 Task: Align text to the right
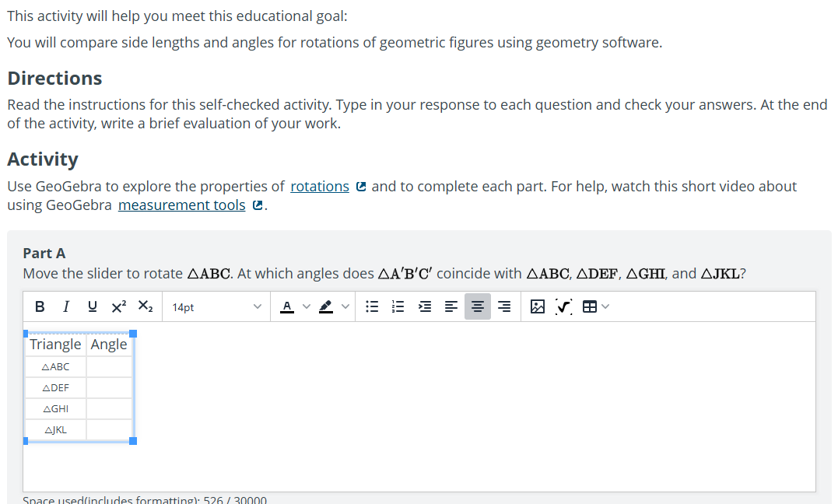(x=504, y=306)
